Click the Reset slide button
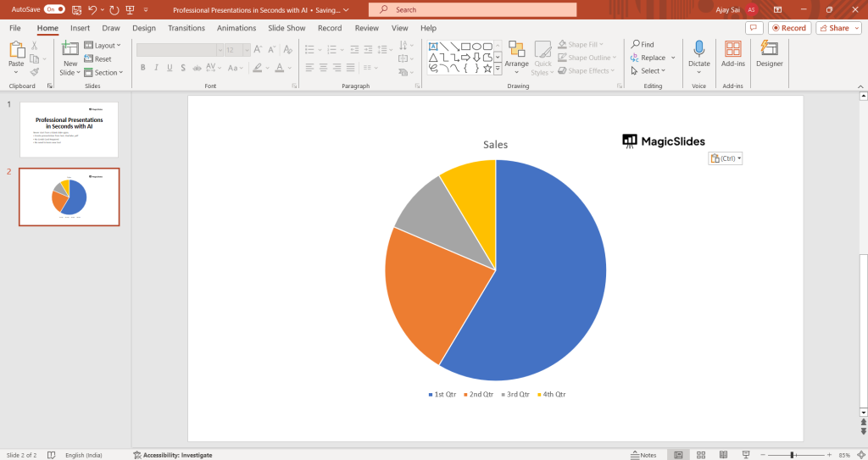Image resolution: width=868 pixels, height=460 pixels. pos(98,58)
